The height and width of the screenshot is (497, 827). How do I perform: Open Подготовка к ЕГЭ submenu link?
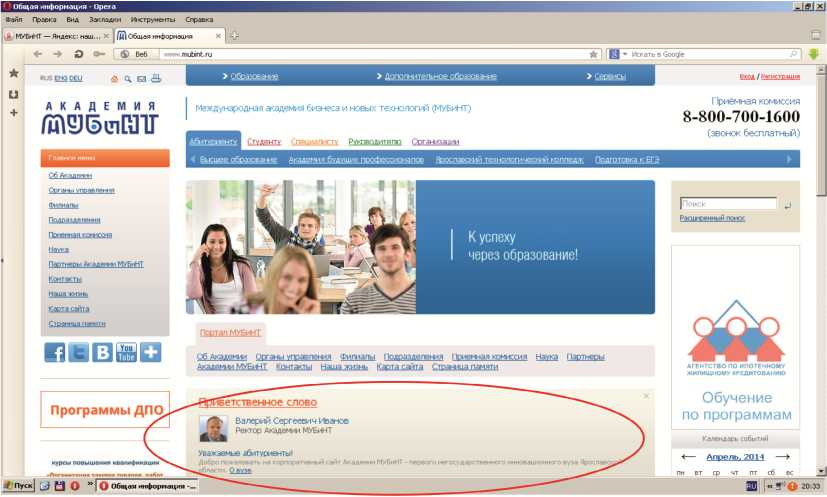pyautogui.click(x=627, y=159)
